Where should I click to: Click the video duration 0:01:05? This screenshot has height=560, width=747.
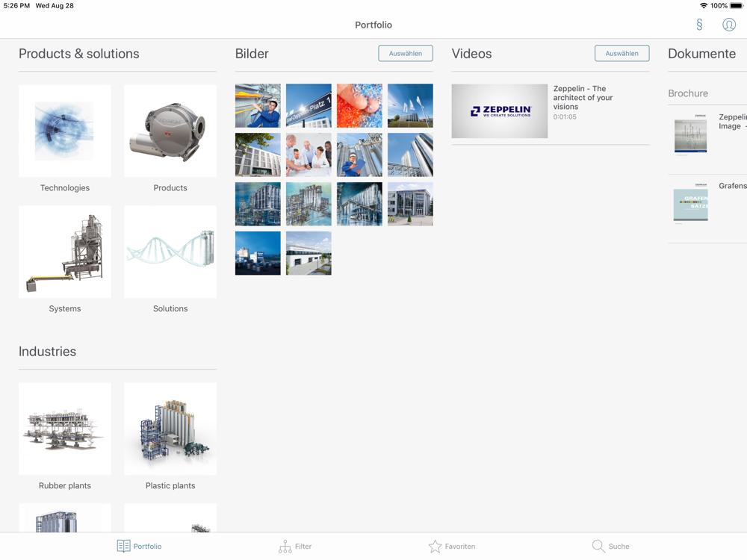[565, 116]
